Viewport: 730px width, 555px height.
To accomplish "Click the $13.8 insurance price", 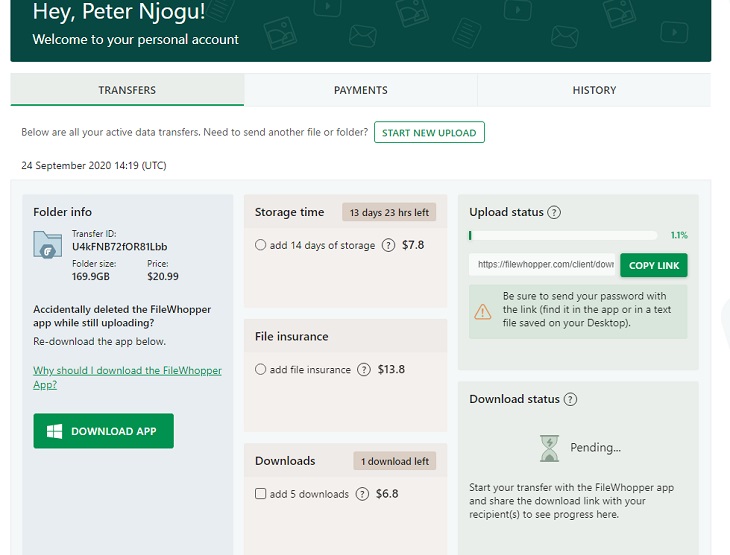I will (391, 369).
